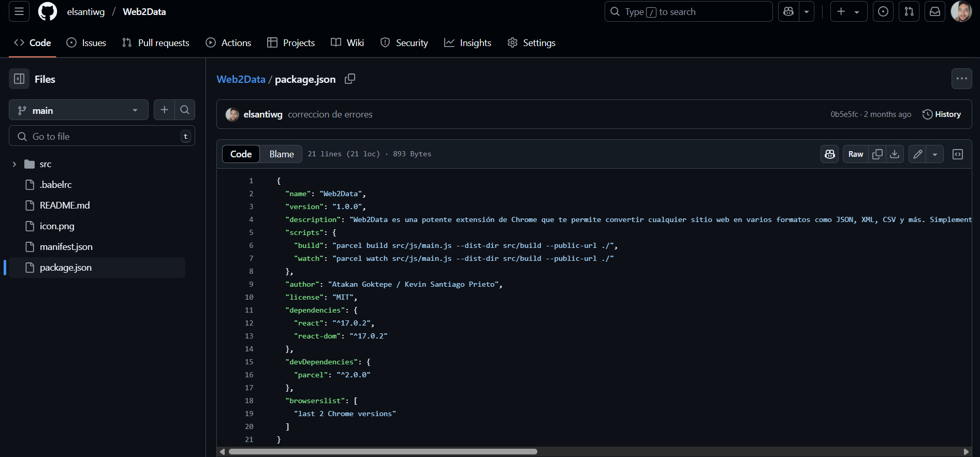The width and height of the screenshot is (980, 457).
Task: Copy raw file contents
Action: [877, 154]
